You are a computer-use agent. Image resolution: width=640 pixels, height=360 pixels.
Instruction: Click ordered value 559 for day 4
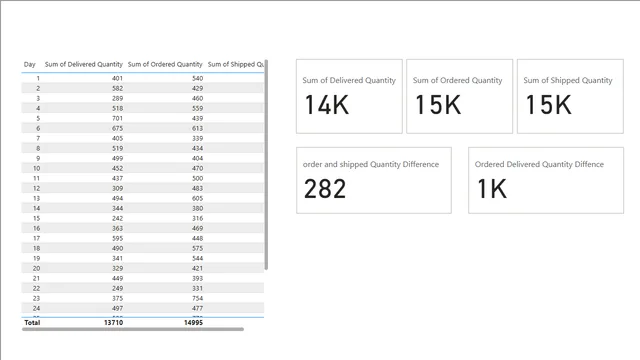[x=198, y=108]
